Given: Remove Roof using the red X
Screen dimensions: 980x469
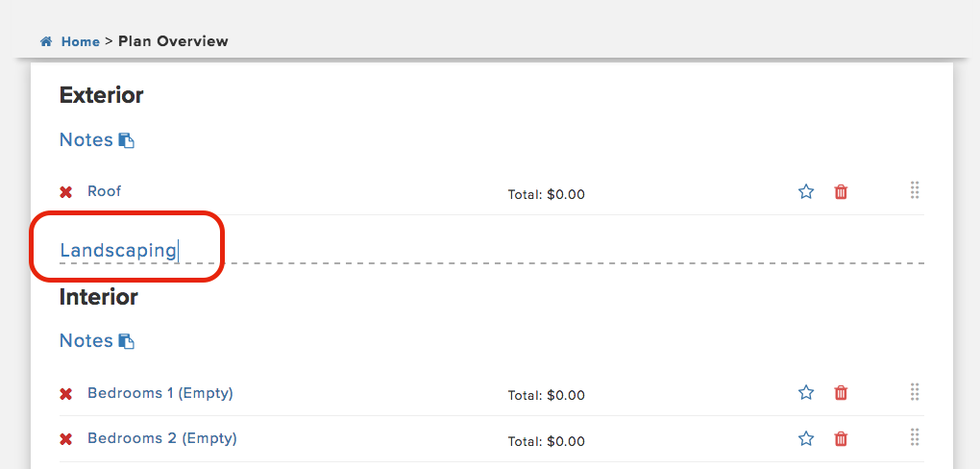Looking at the screenshot, I should click(x=66, y=192).
